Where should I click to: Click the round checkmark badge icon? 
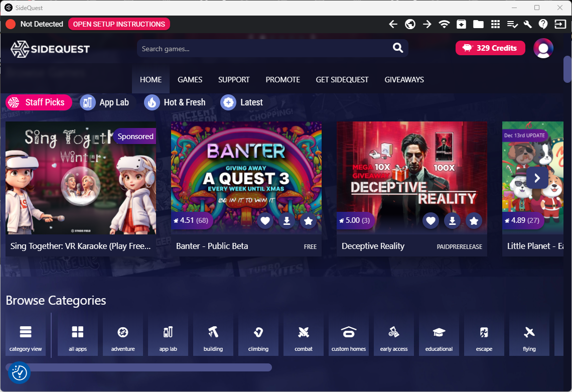(19, 372)
